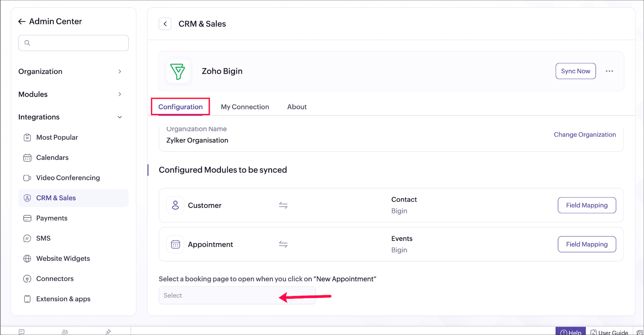Click the Sync Now button
This screenshot has height=335, width=644.
[575, 71]
